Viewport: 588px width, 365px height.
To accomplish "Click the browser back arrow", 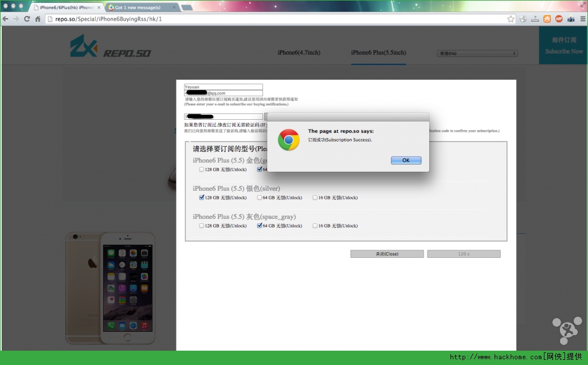I will click(5, 19).
